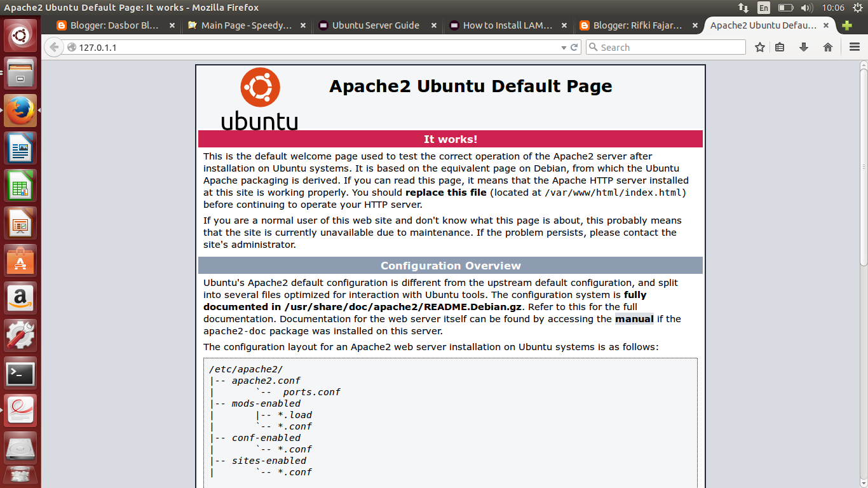Screen dimensions: 868x488
Task: Click the Ubuntu logo on the page
Action: click(260, 99)
